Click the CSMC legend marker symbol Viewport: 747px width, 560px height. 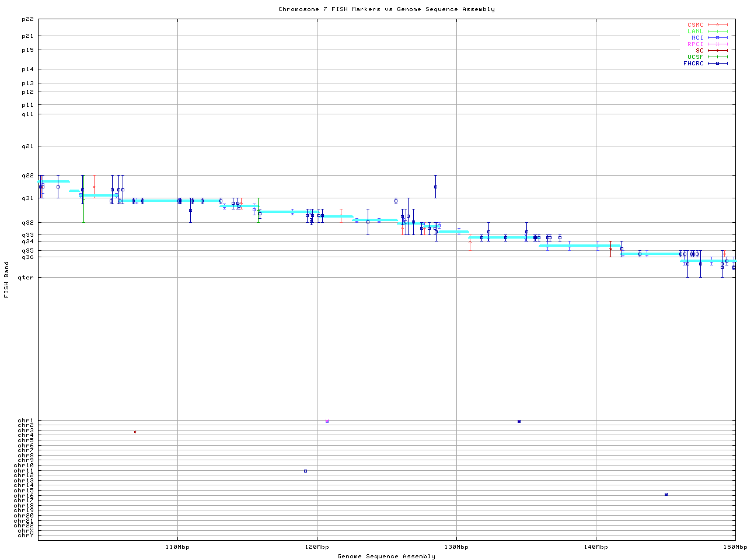click(x=717, y=25)
